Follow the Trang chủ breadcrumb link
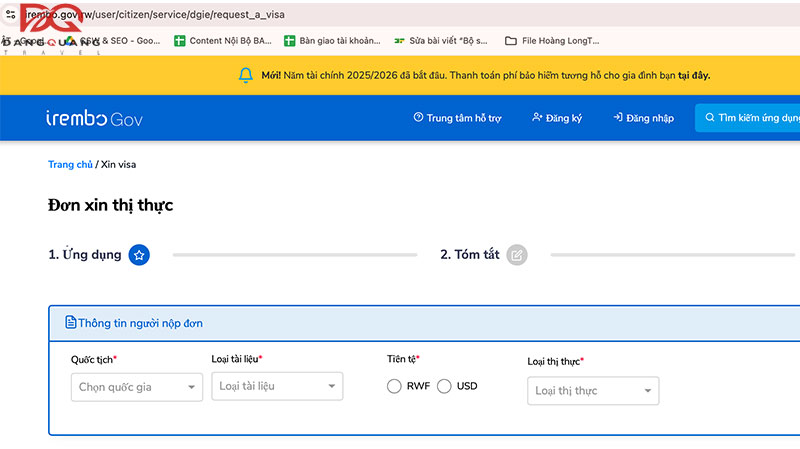Screen dimensions: 800x449 [x=70, y=164]
